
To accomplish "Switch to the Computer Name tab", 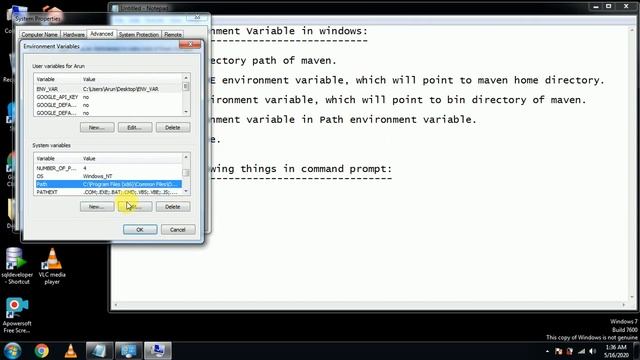I will [x=39, y=35].
